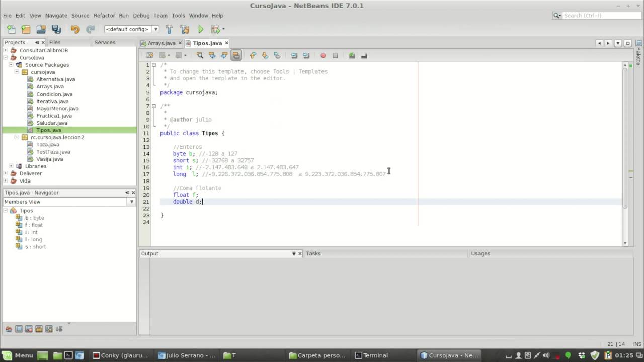Click the Find Selection magnifier icon in the editor toolbar

coord(200,55)
